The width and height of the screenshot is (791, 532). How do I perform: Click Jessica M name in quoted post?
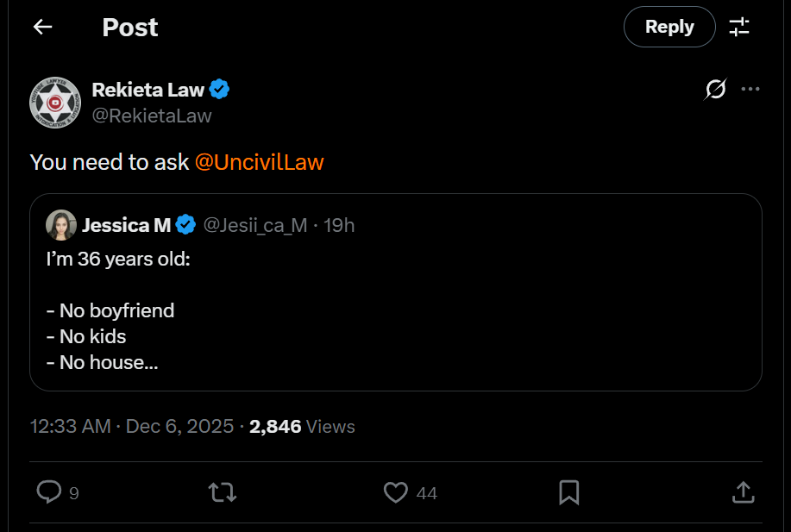click(127, 225)
